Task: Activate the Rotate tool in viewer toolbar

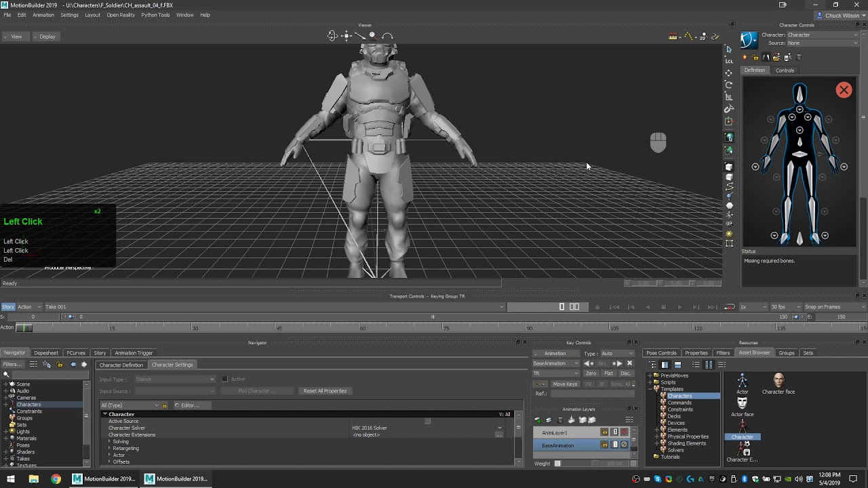Action: [x=729, y=85]
